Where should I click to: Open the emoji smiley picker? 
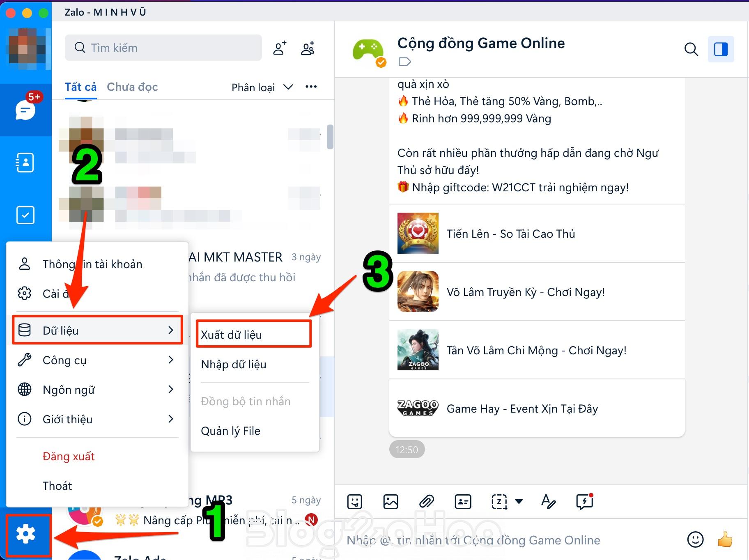click(x=695, y=539)
